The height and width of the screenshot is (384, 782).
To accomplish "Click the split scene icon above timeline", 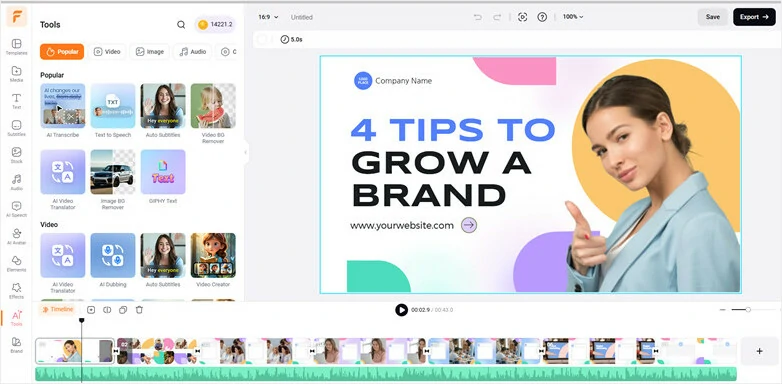I will (107, 310).
